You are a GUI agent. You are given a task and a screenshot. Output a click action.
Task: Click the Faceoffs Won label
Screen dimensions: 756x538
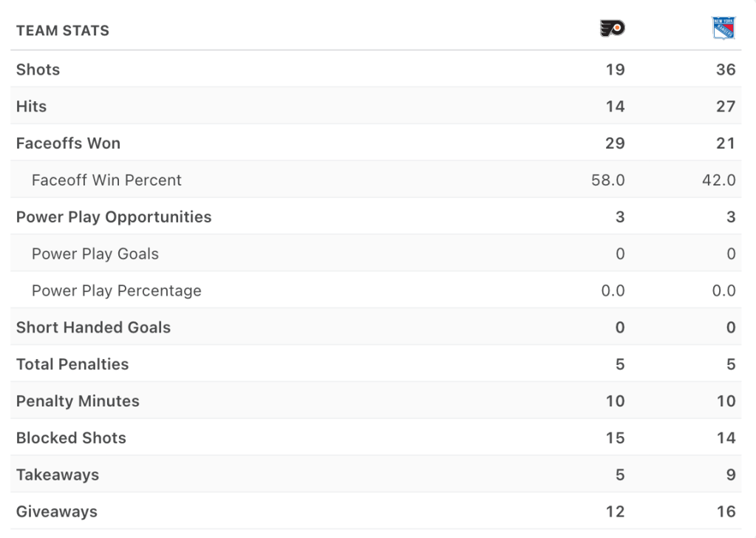(x=68, y=143)
